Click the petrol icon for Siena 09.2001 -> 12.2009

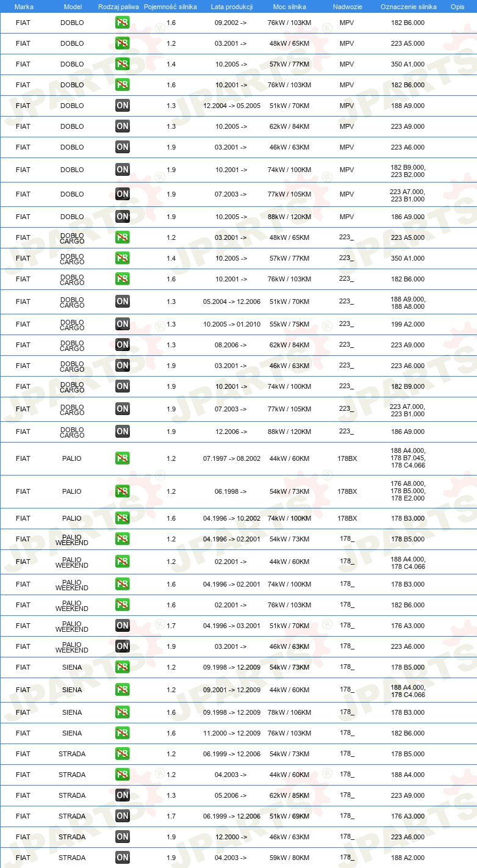coord(123,690)
